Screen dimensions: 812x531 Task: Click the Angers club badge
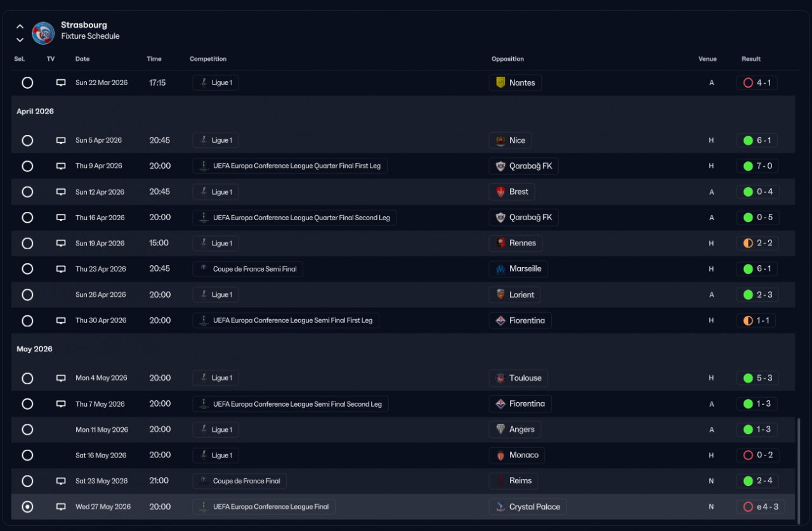click(501, 429)
